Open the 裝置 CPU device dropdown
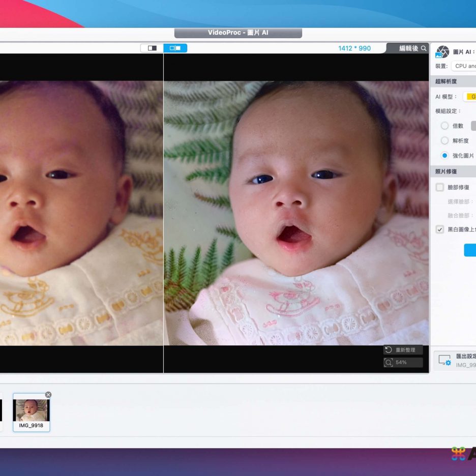Image resolution: width=476 pixels, height=476 pixels. click(464, 66)
